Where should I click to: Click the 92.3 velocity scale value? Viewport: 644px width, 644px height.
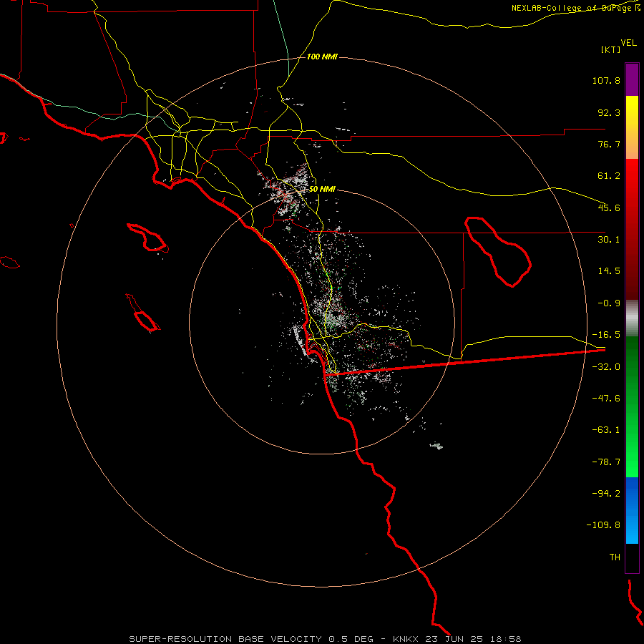pyautogui.click(x=609, y=112)
